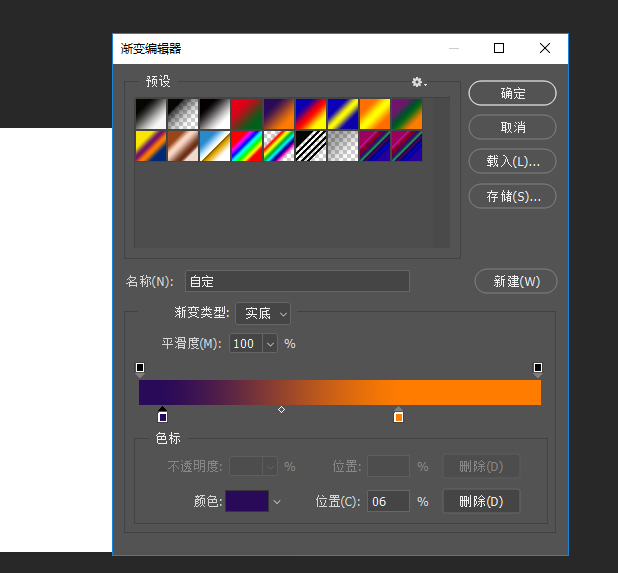This screenshot has height=573, width=618.
Task: Expand the 平滑度 smoothness dropdown arrow
Action: (270, 344)
